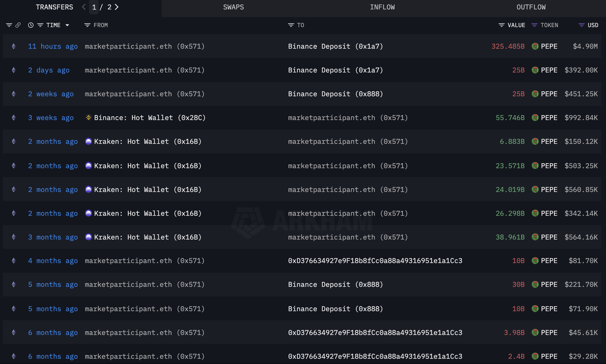This screenshot has height=364, width=606.
Task: Click the leftmost filter icon in header
Action: 9,25
